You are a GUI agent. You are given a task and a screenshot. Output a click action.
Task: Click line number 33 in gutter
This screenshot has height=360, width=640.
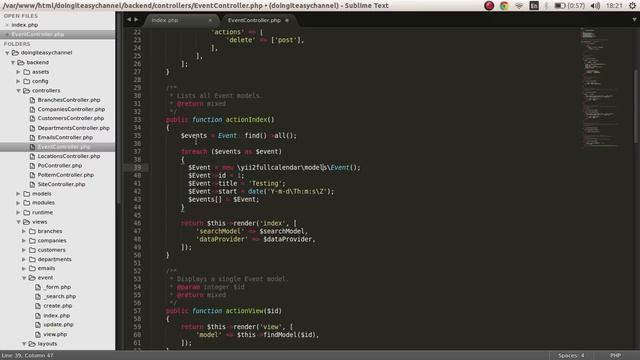pos(137,120)
